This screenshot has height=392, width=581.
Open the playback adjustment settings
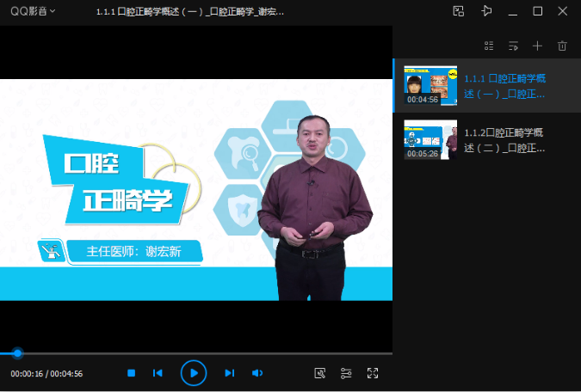pyautogui.click(x=346, y=373)
